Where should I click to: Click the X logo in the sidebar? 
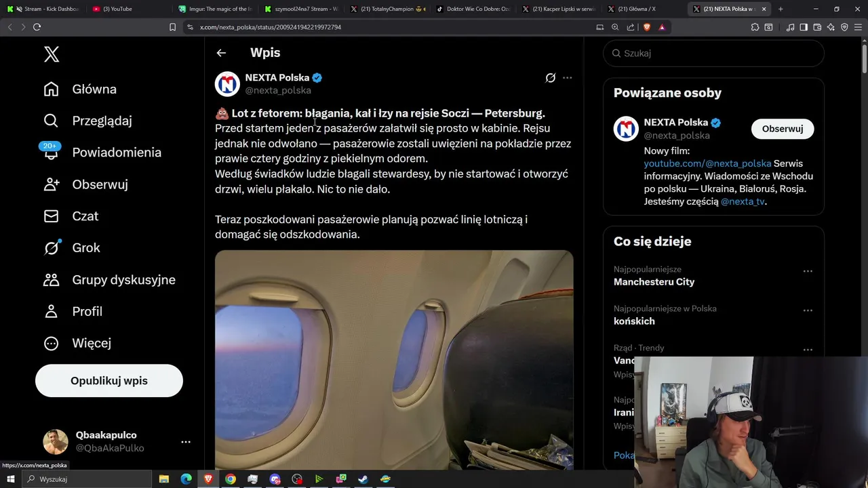click(x=52, y=54)
